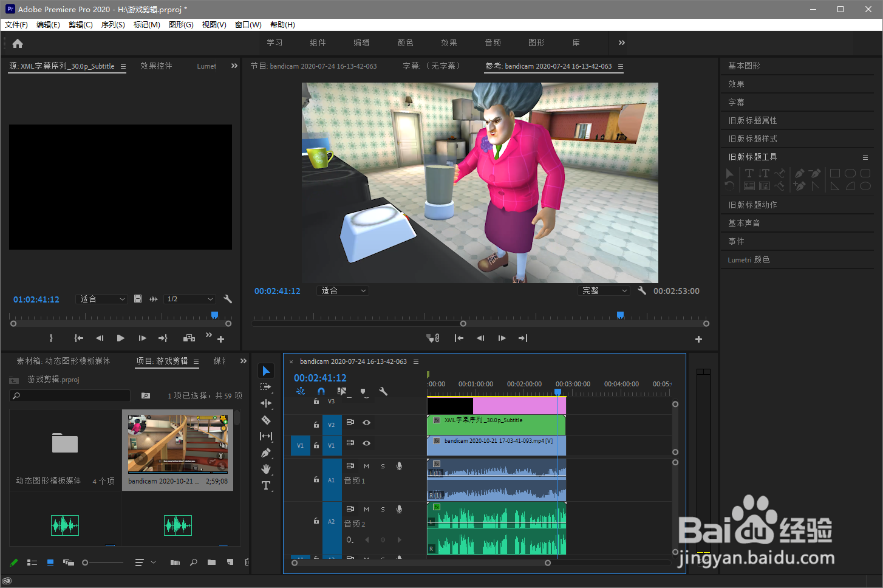This screenshot has height=588, width=883.
Task: Toggle project writable green pencil icon
Action: point(14,562)
